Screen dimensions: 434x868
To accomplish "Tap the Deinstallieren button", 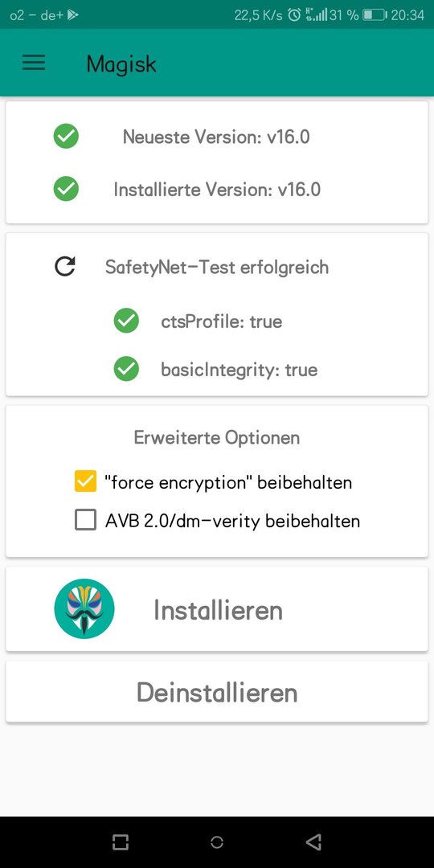I will coord(217,692).
